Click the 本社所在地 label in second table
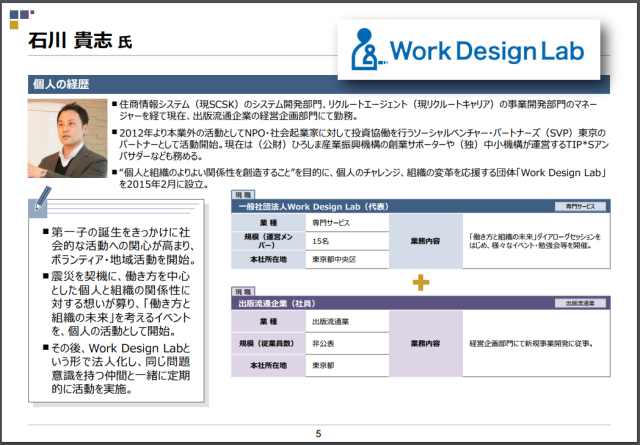Viewport: 640px width, 445px height. tap(268, 365)
